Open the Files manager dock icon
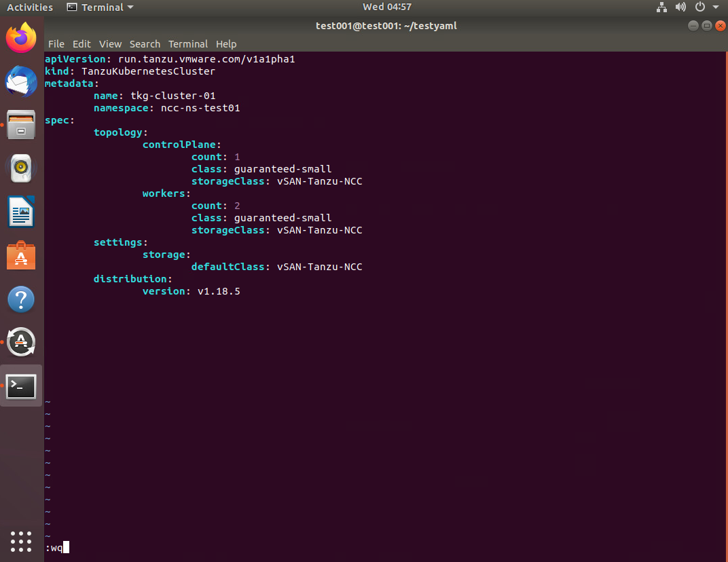 click(21, 124)
